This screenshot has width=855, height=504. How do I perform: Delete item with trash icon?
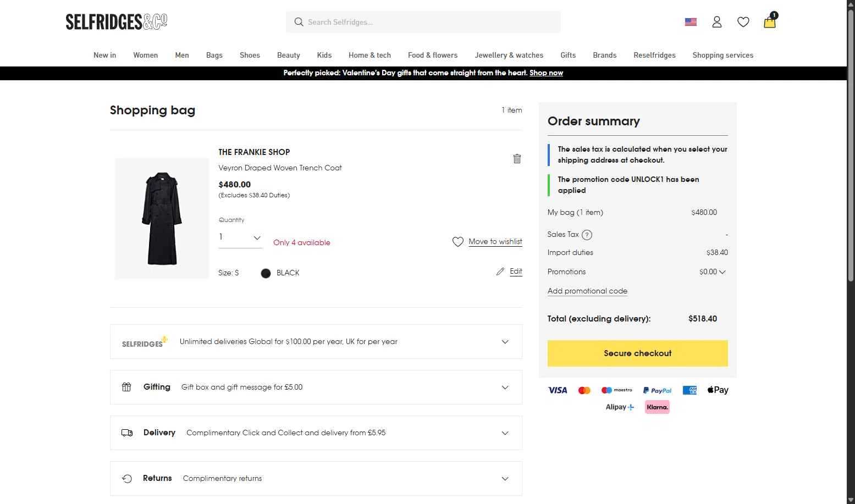(x=517, y=158)
